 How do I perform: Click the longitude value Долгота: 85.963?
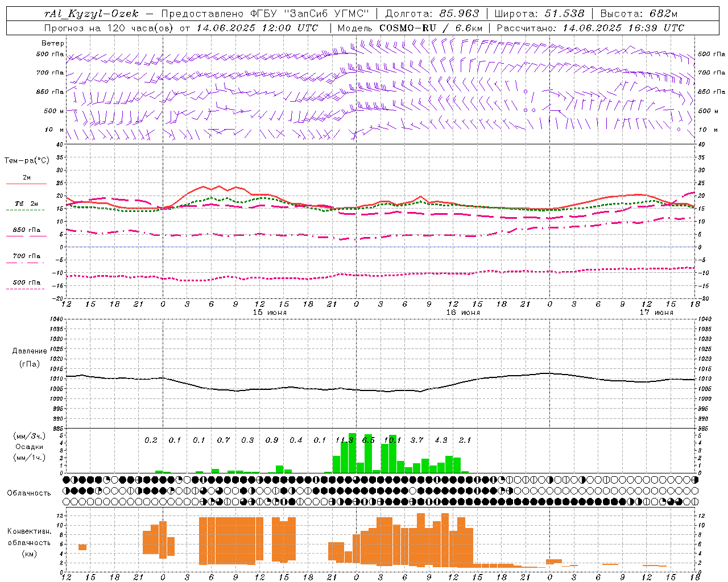tap(432, 14)
